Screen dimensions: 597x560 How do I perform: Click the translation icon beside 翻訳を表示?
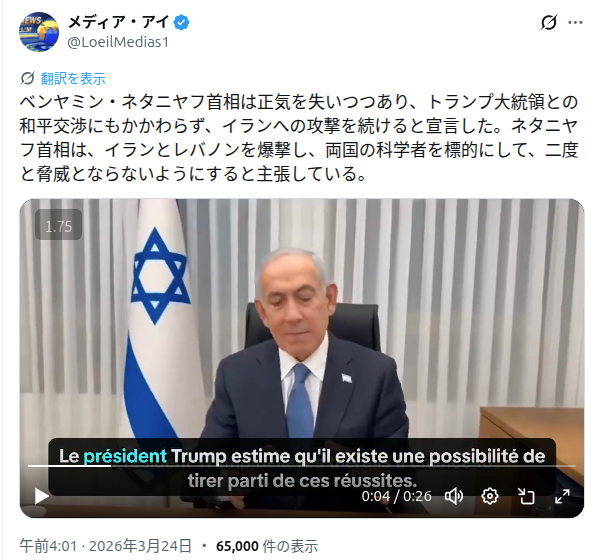pyautogui.click(x=27, y=78)
